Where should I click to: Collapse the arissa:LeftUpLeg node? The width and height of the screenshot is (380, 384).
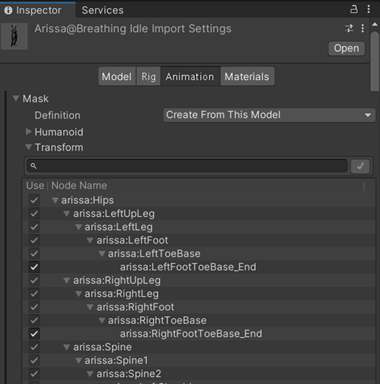point(67,214)
